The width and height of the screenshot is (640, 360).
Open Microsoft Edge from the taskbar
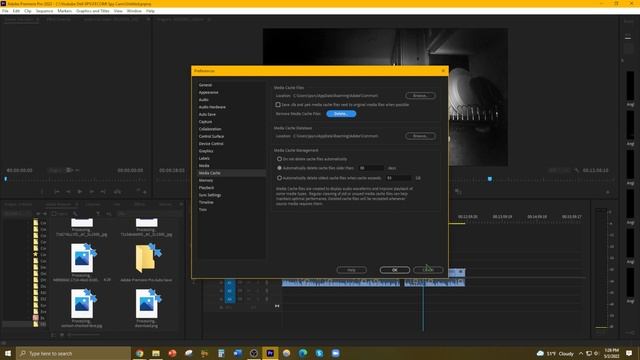[x=303, y=353]
